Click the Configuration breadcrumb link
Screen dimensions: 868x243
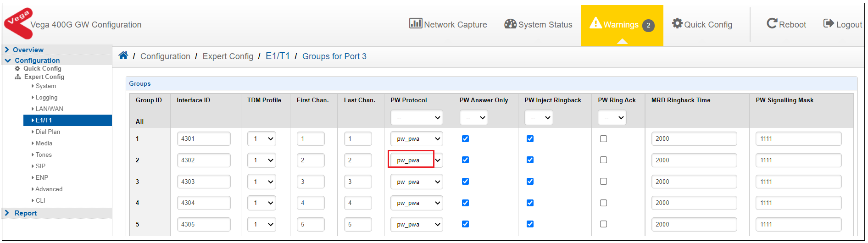pos(165,56)
